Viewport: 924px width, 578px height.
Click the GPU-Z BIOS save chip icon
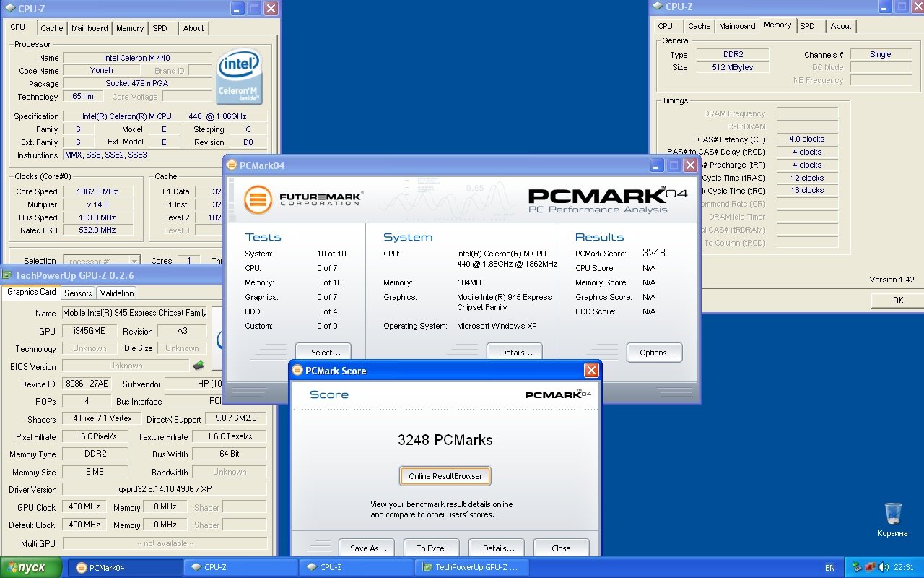pyautogui.click(x=198, y=366)
